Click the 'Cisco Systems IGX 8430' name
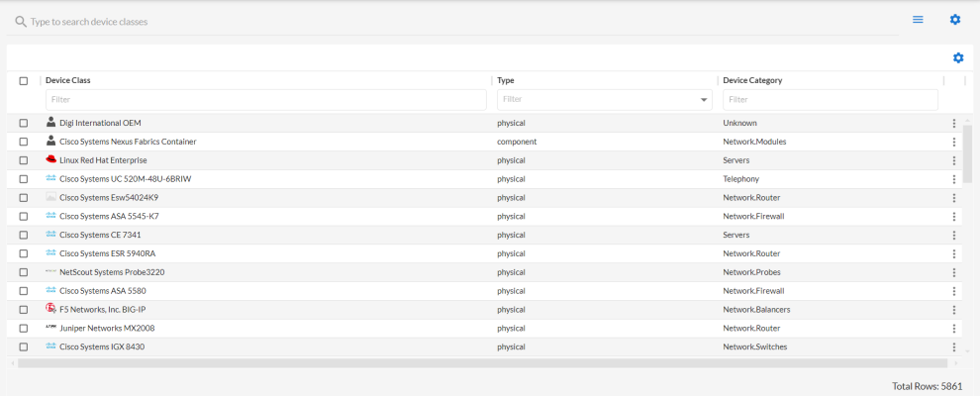This screenshot has height=396, width=980. pos(102,346)
